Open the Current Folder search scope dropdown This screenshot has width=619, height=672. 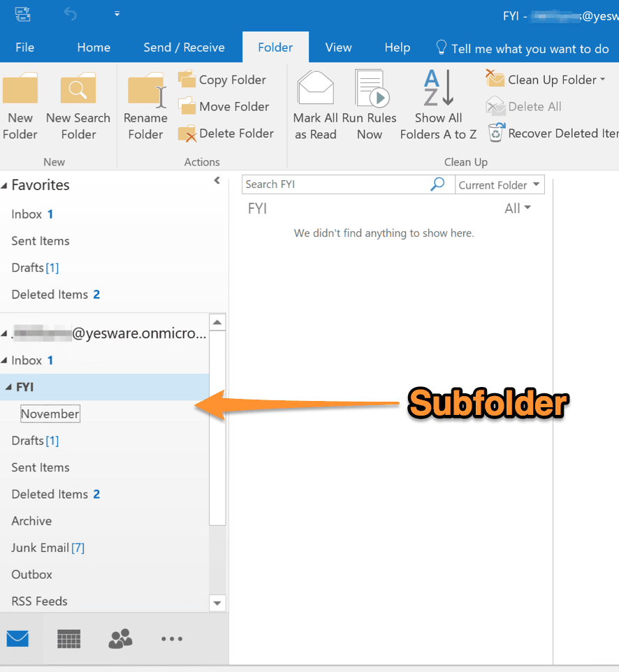(500, 185)
